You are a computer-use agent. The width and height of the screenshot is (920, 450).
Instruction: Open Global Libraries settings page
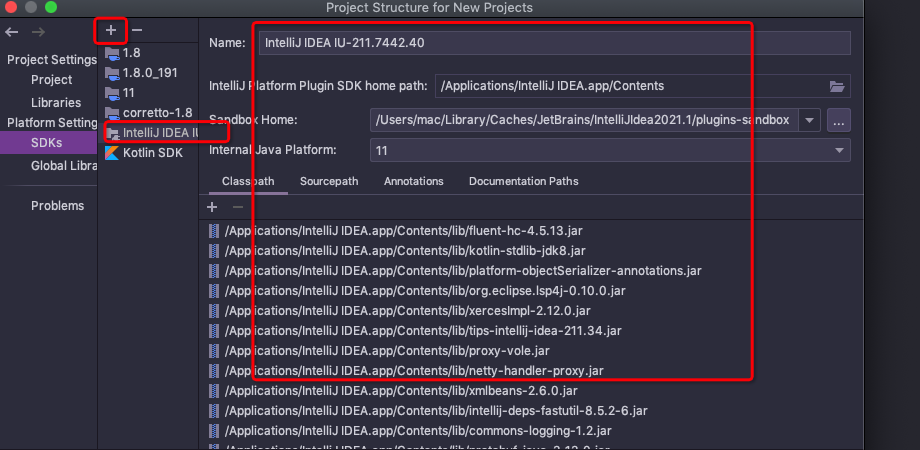(x=63, y=166)
